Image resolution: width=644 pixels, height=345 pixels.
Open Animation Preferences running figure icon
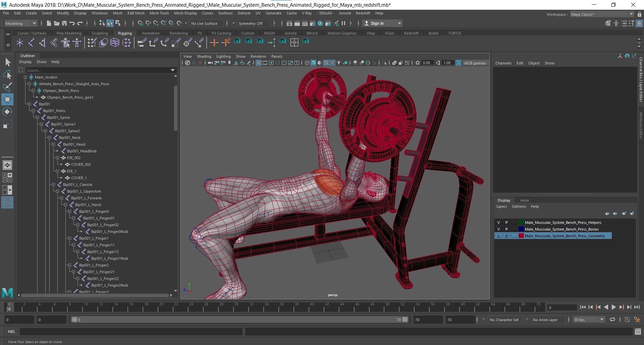pos(637,319)
